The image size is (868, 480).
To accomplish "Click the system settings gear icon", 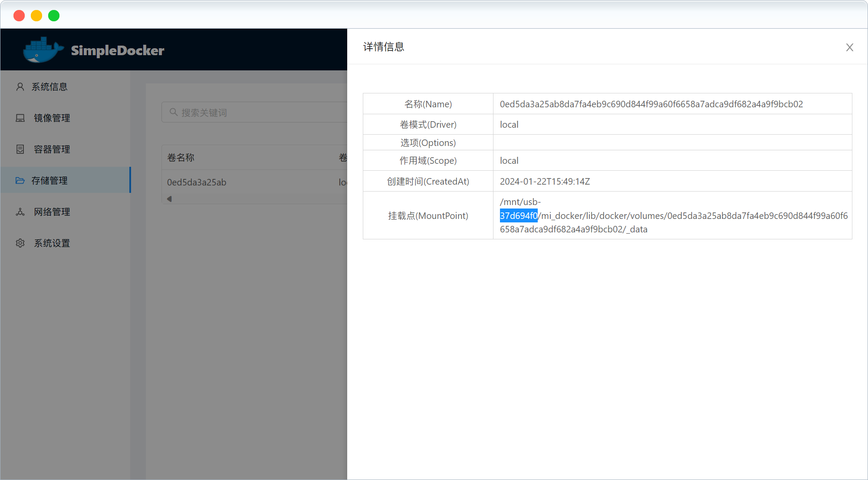I will coord(20,243).
